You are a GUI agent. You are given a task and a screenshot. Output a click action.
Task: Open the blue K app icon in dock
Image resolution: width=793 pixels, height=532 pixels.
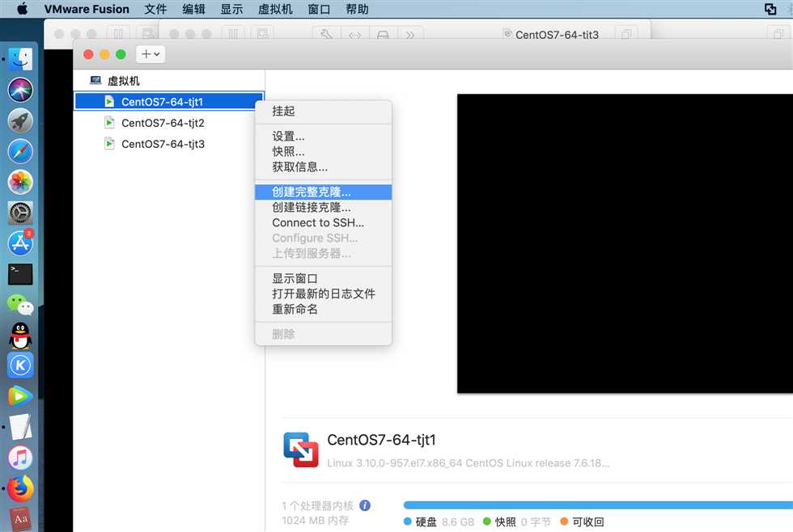20,365
